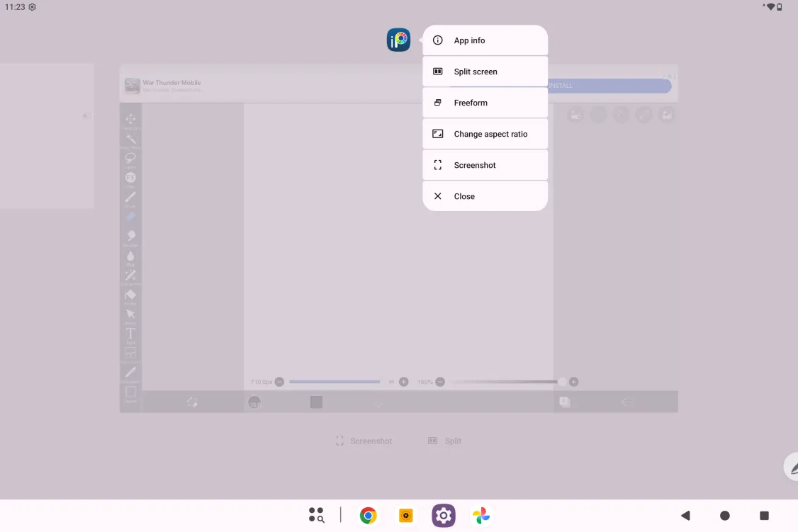Tap the stylus pen floating icon
The image size is (798, 532).
pos(792,466)
